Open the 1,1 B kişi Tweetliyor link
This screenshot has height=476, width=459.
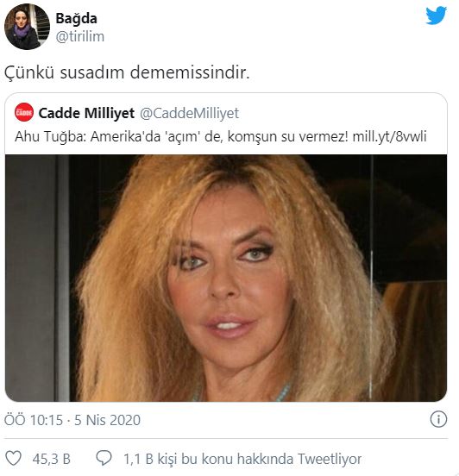coord(242,459)
